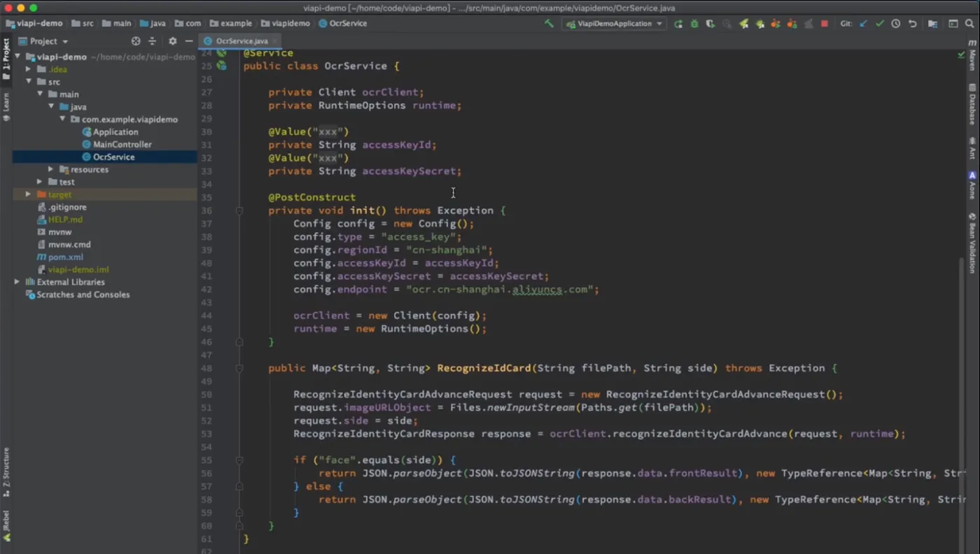The width and height of the screenshot is (980, 554).
Task: Commit changes with green Git checkmark
Action: (x=880, y=23)
